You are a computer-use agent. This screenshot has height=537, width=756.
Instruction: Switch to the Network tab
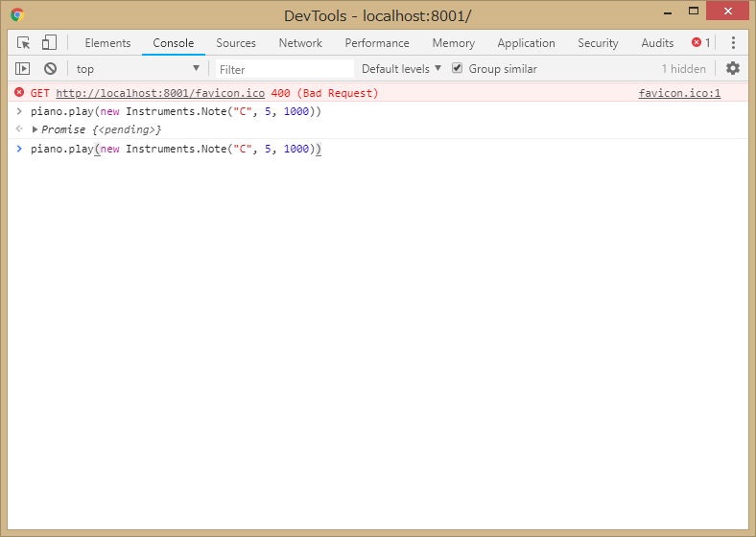tap(300, 43)
